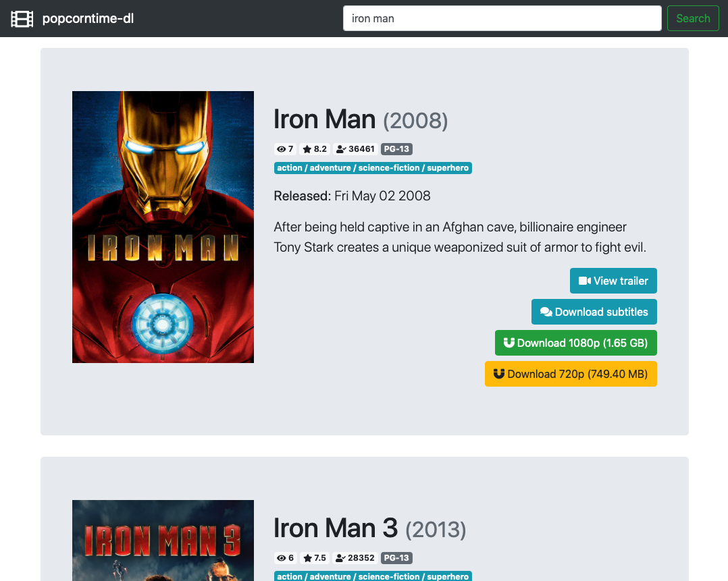728x581 pixels.
Task: Open the Iron Man 2008 poster image
Action: click(163, 227)
